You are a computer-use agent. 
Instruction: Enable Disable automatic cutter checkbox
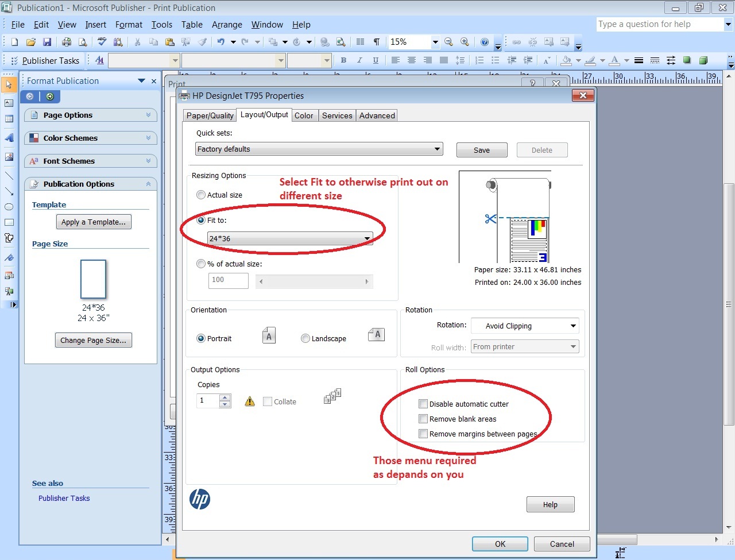point(423,404)
